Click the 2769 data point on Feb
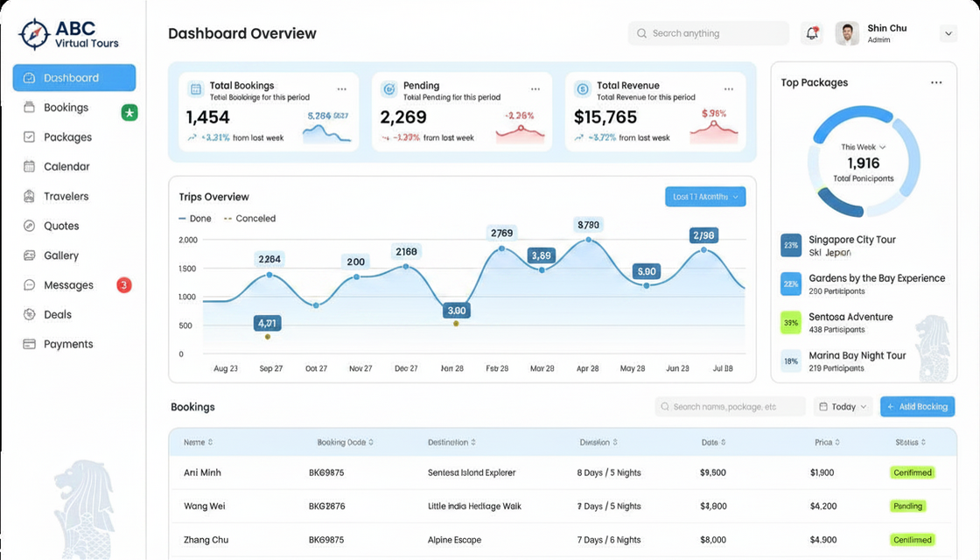This screenshot has width=980, height=560. [502, 248]
